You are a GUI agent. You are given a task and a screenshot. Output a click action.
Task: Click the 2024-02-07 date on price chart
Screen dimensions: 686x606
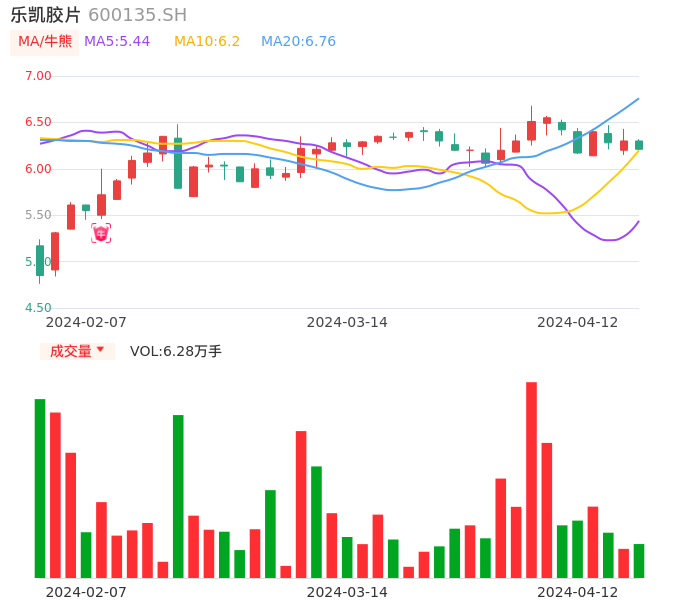(x=86, y=322)
